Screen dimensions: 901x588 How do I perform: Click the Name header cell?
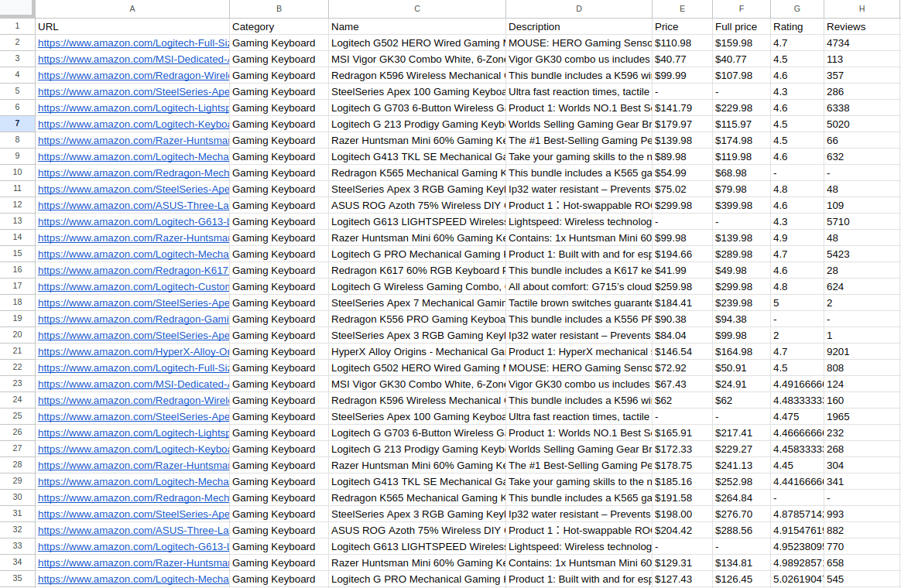point(417,26)
